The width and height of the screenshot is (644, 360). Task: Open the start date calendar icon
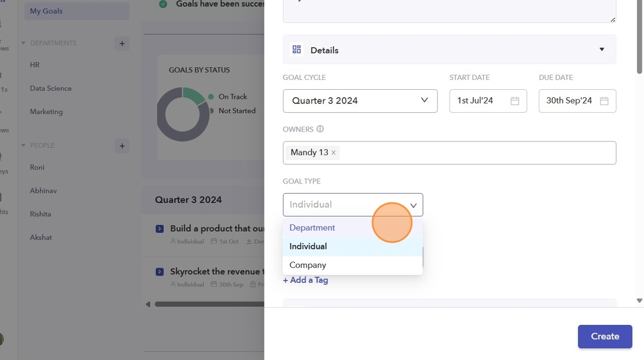pyautogui.click(x=515, y=101)
